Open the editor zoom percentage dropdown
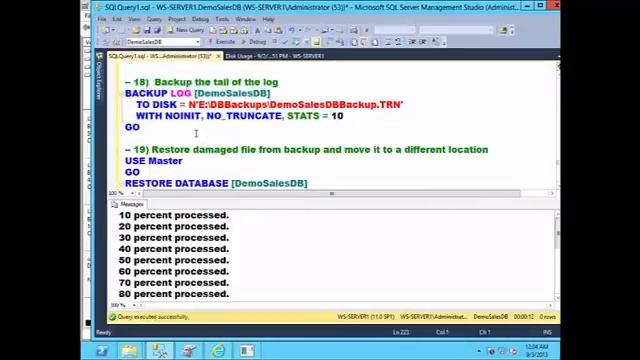Viewport: 640px width, 360px height. pyautogui.click(x=132, y=193)
